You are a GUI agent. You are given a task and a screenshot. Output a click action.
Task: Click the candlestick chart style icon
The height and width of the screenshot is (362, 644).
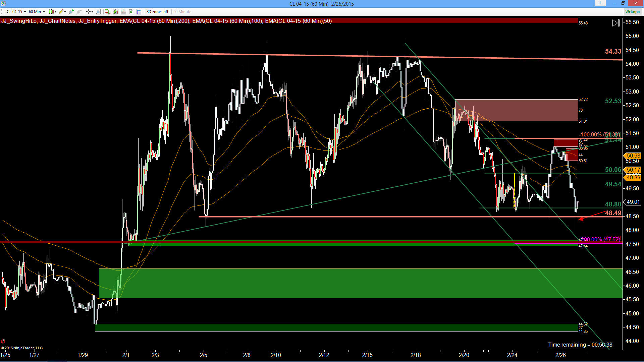pos(51,12)
